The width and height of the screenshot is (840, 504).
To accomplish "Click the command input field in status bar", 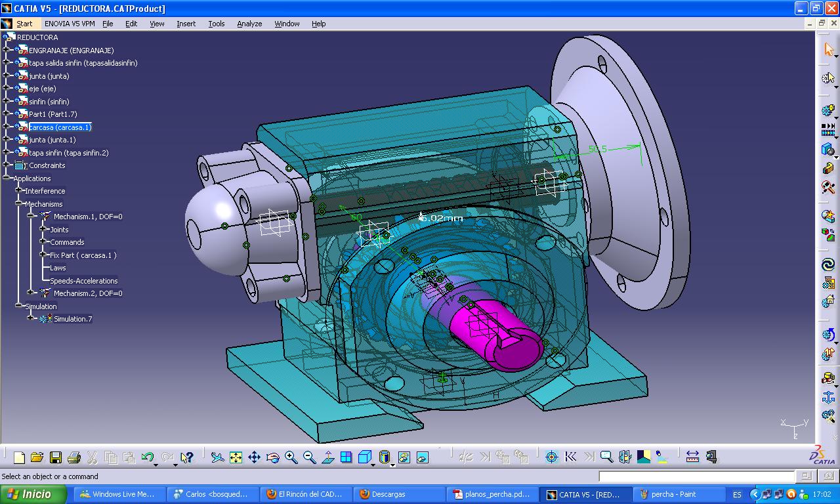I will pos(697,476).
